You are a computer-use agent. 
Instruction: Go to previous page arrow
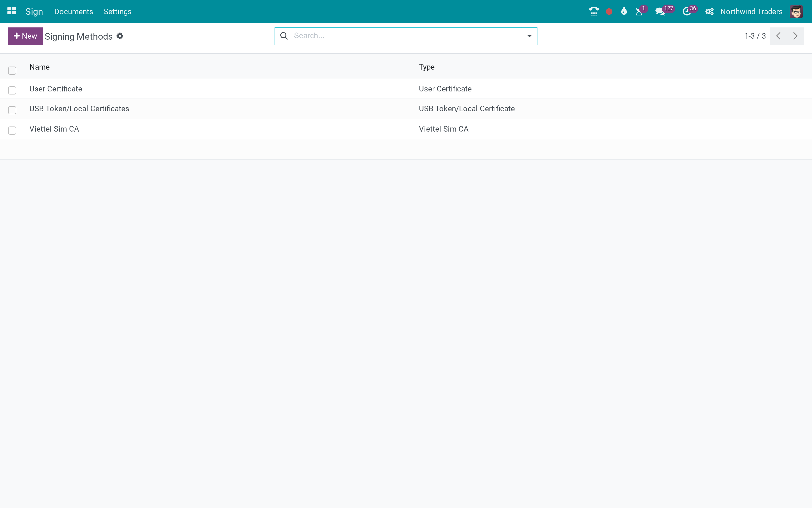pos(778,36)
